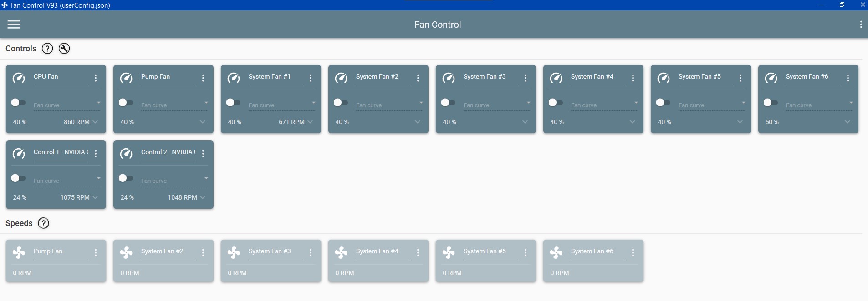Click the Control 2 - NVIDIA gauge icon

(x=126, y=154)
